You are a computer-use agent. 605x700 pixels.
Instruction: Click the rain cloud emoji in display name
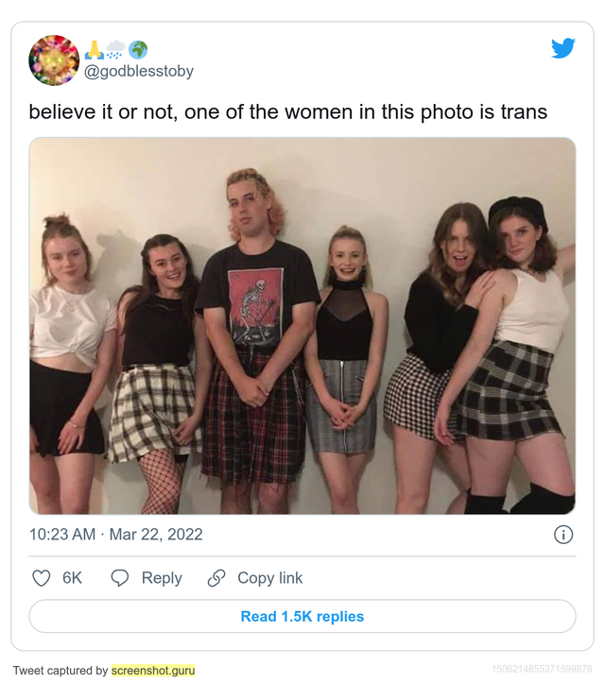point(116,50)
